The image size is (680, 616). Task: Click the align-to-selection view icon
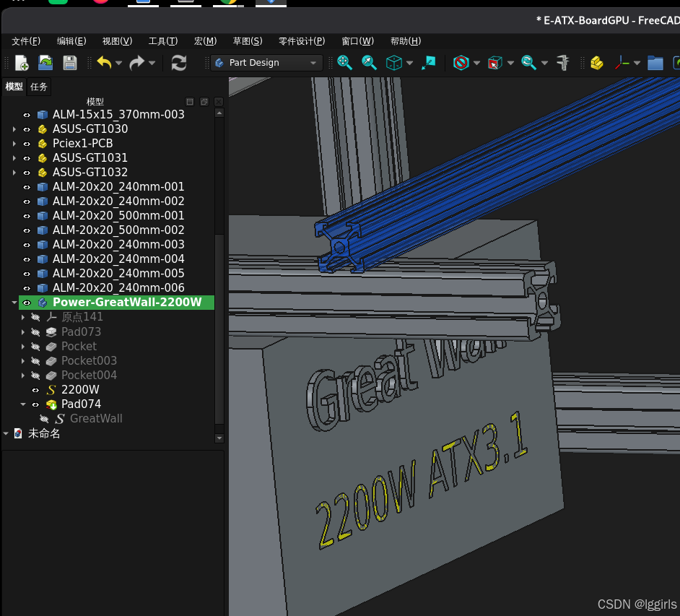pos(429,63)
